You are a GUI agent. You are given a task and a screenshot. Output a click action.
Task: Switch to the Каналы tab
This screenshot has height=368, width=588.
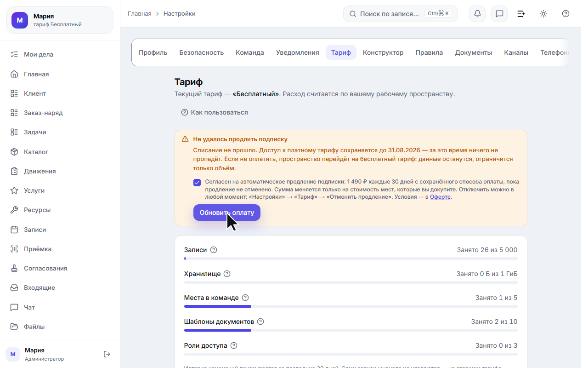516,52
